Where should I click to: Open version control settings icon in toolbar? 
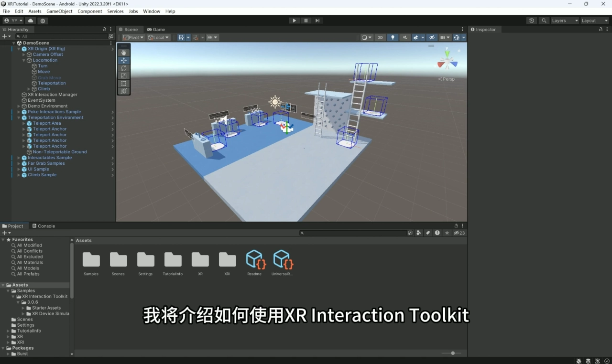[43, 21]
